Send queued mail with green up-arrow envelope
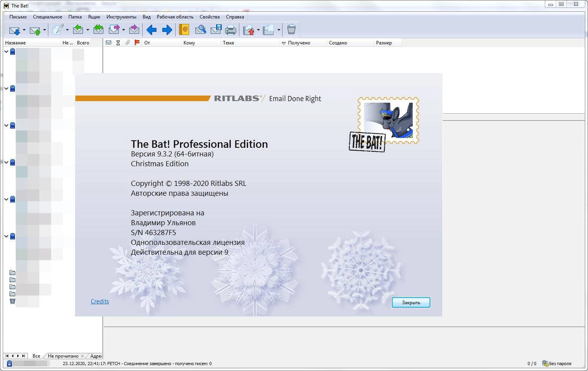Screen dimensions: 588x371 tap(35, 30)
